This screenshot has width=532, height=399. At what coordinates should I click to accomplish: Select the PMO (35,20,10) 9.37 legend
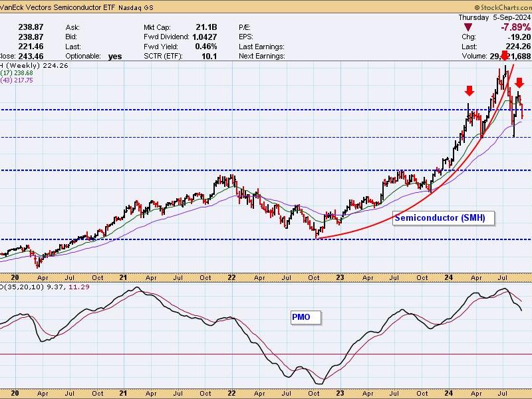[x=33, y=287]
